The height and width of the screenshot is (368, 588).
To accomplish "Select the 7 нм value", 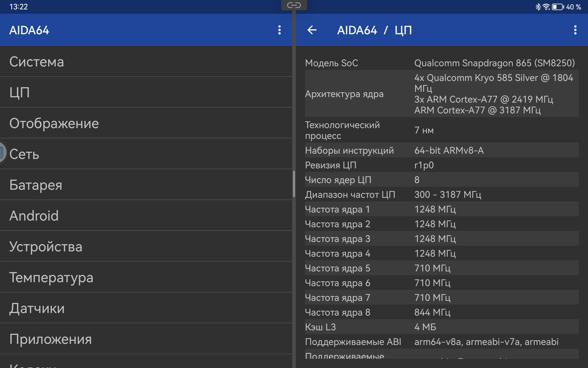I will [x=424, y=130].
